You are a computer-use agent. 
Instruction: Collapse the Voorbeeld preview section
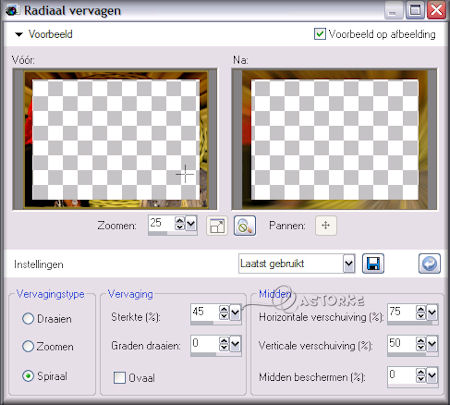point(19,34)
